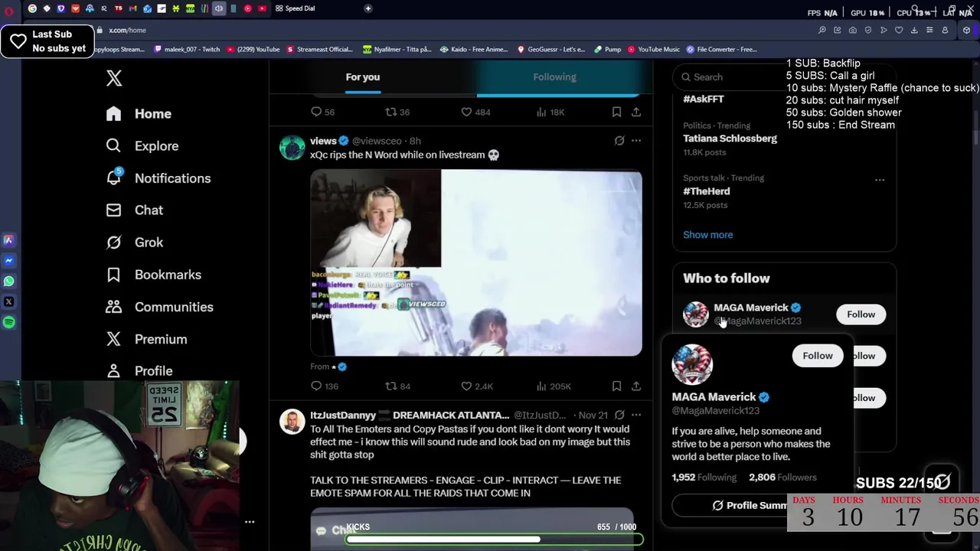
Task: Repost the views post showing 84
Action: click(x=390, y=386)
